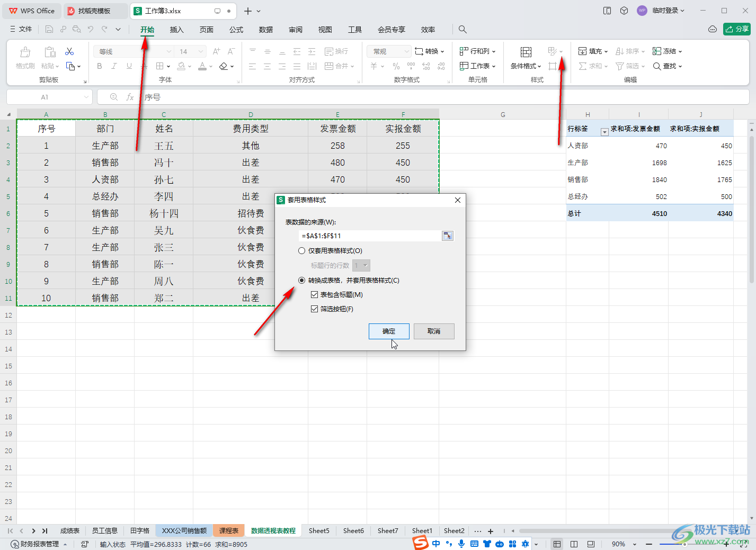Click the 临时登录 login button
756x550 pixels.
coord(661,11)
